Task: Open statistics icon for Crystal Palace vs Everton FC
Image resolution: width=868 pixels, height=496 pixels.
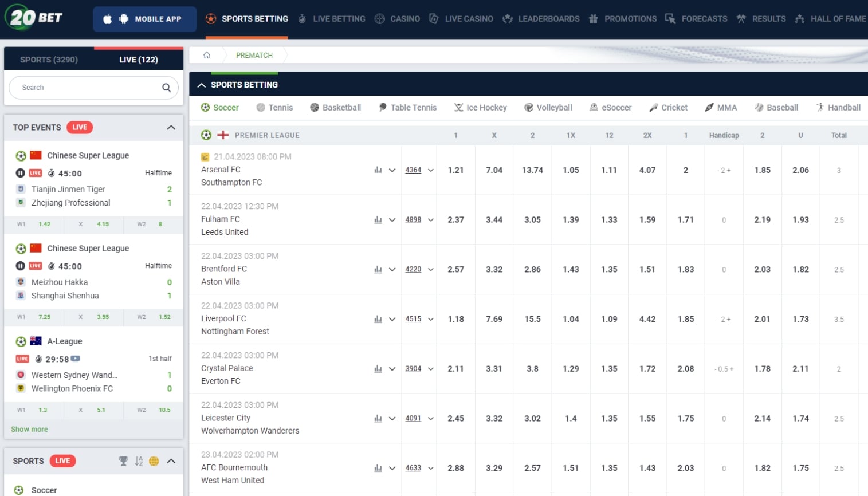Action: tap(378, 369)
